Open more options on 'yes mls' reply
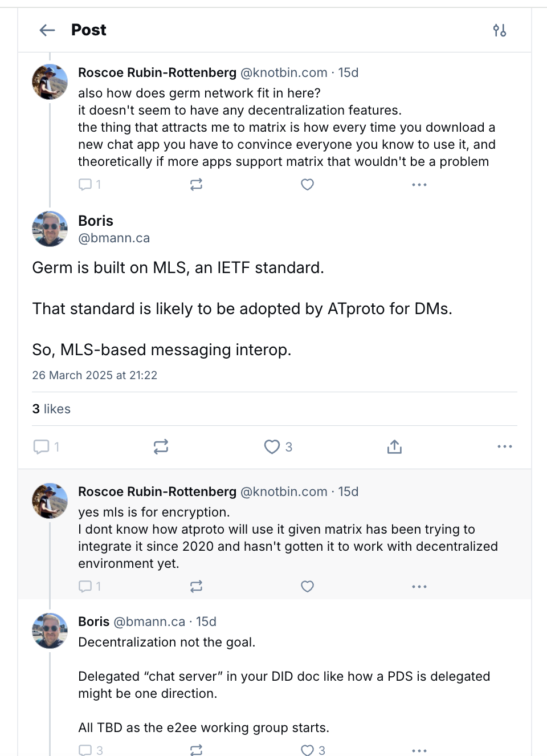The height and width of the screenshot is (756, 547). (x=419, y=587)
